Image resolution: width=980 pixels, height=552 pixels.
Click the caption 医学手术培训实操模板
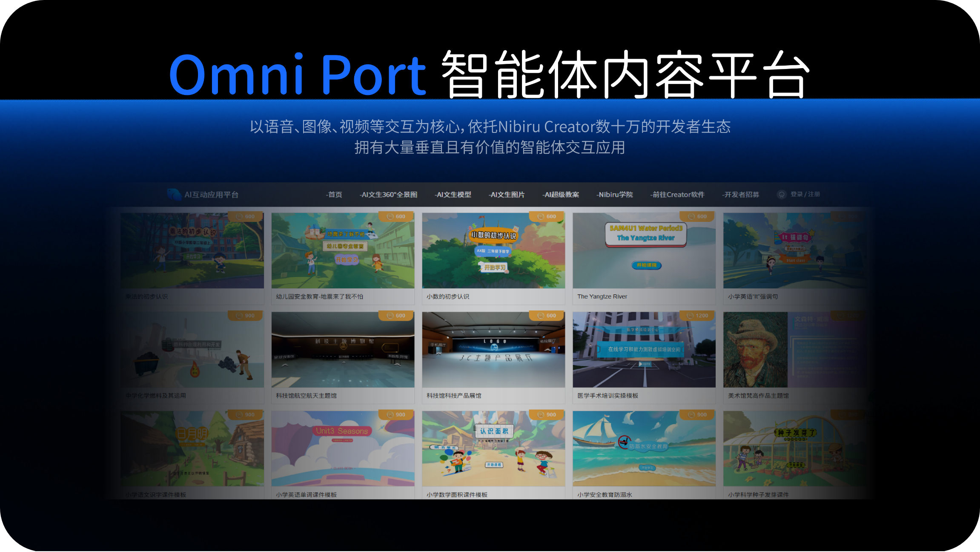coord(607,396)
